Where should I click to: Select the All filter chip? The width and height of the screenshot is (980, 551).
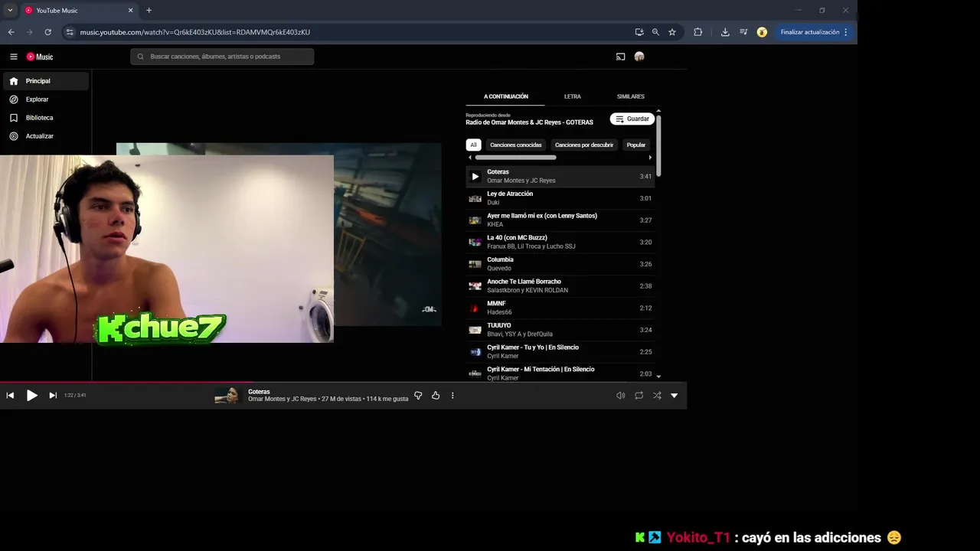tap(473, 145)
